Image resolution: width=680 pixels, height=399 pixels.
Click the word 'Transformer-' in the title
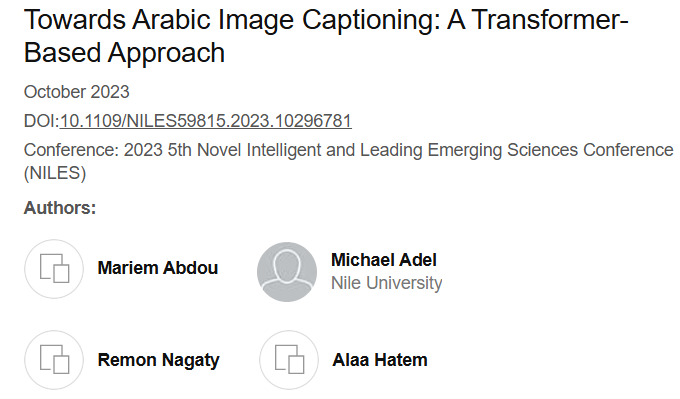[550, 20]
